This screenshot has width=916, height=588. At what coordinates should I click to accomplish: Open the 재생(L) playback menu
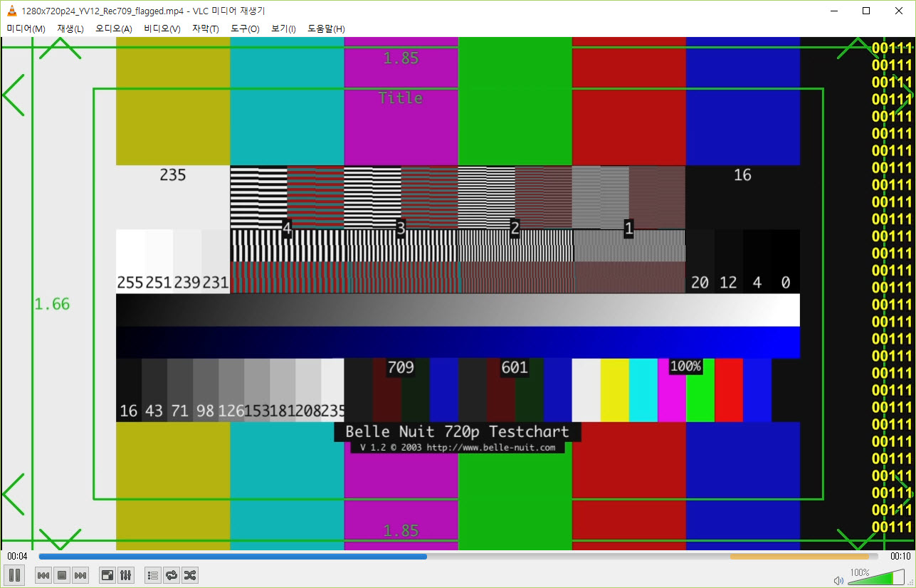point(70,28)
